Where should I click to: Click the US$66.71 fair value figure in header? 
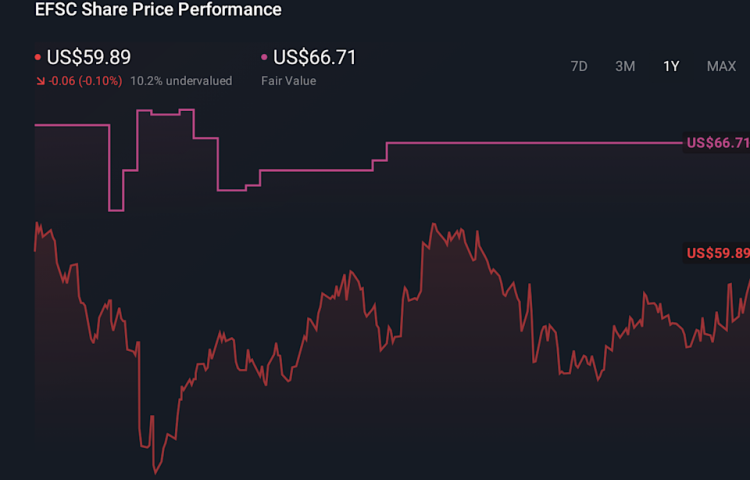pyautogui.click(x=315, y=58)
